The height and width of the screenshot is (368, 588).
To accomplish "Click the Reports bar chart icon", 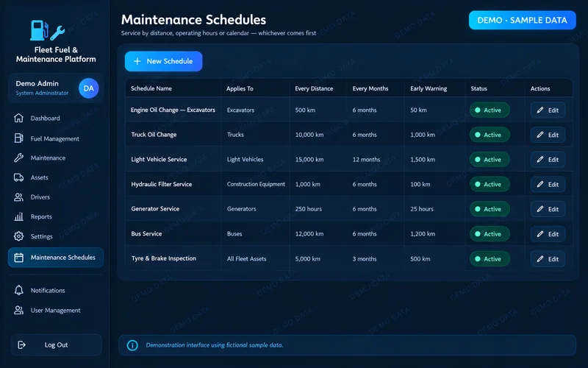I will [x=18, y=216].
